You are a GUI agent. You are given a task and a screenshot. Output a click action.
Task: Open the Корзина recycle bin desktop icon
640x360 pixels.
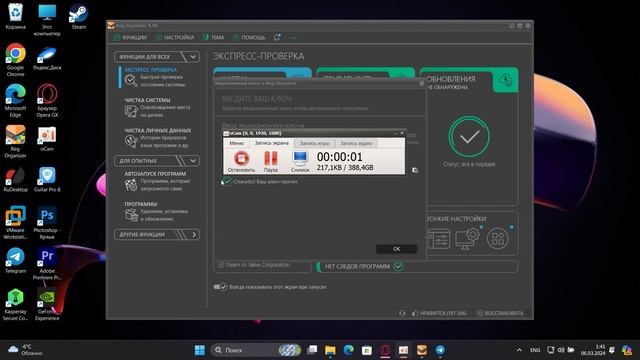[x=16, y=16]
